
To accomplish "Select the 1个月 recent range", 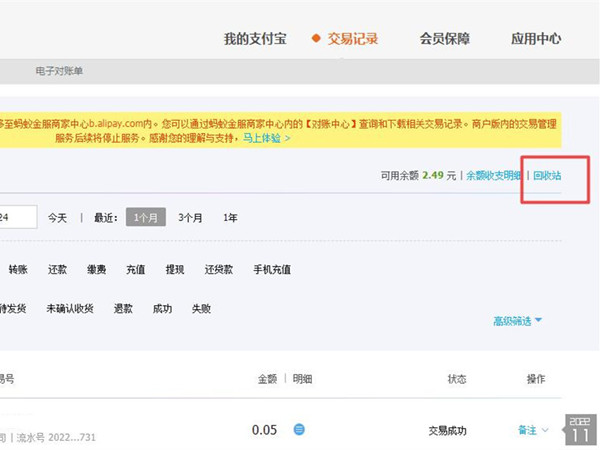I will pos(146,217).
